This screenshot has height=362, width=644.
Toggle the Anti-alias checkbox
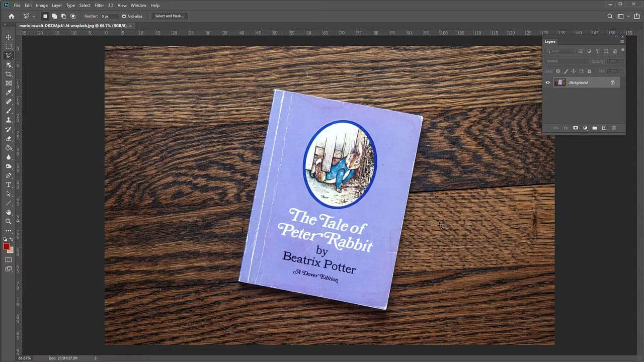pyautogui.click(x=124, y=16)
